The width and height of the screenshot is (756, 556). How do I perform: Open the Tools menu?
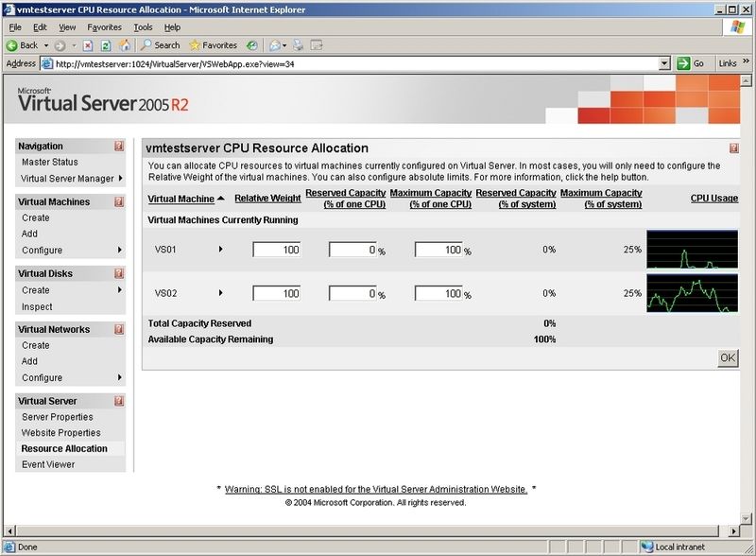pyautogui.click(x=143, y=27)
